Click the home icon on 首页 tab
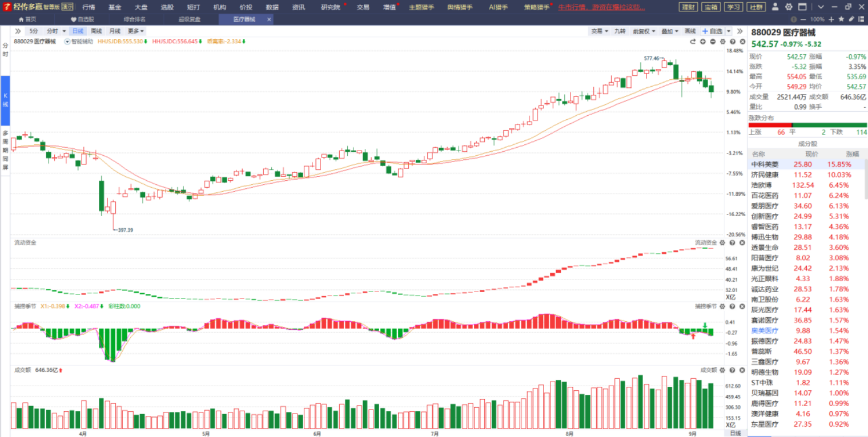 click(x=21, y=19)
